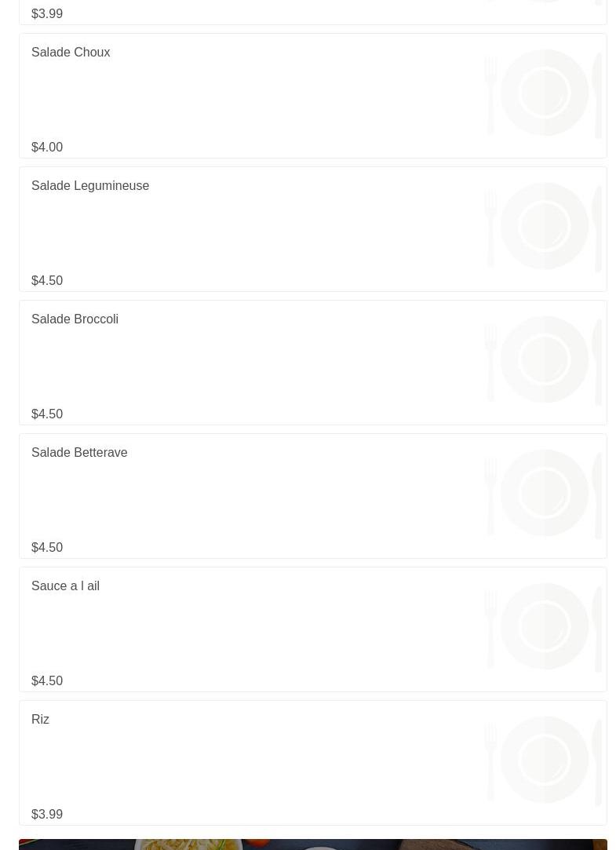Image resolution: width=616 pixels, height=850 pixels.
Task: Click the Salade Legumineuse plate placeholder image
Action: [x=544, y=226]
